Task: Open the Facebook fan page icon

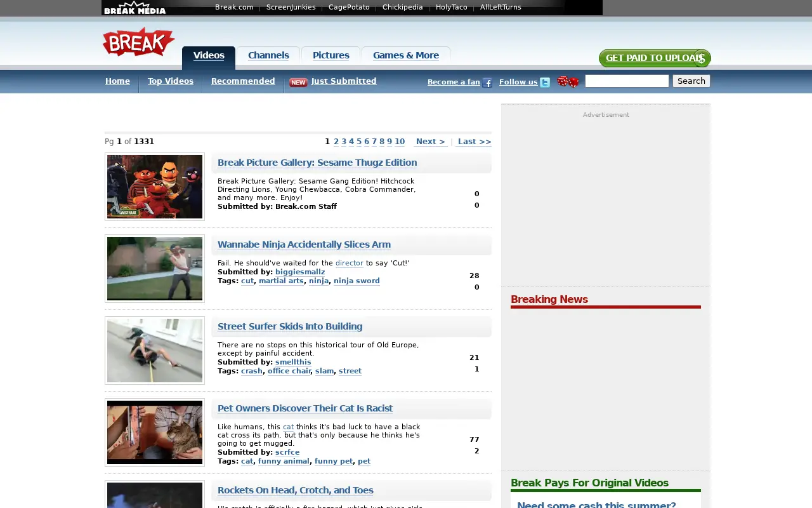Action: click(487, 83)
